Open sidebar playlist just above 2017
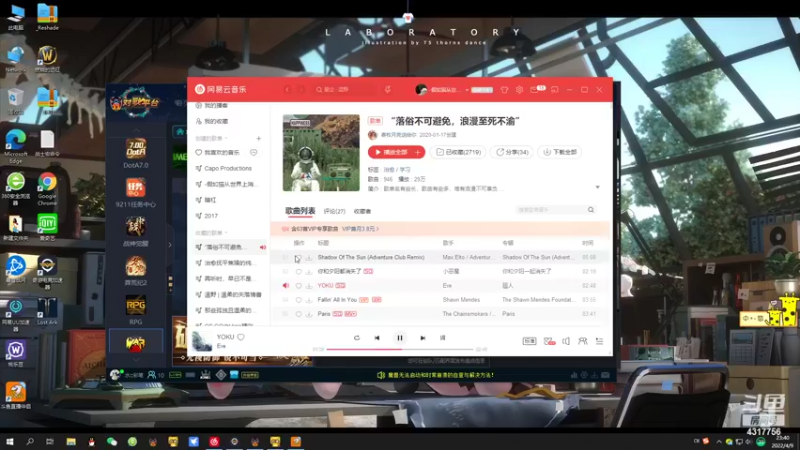 click(210, 200)
